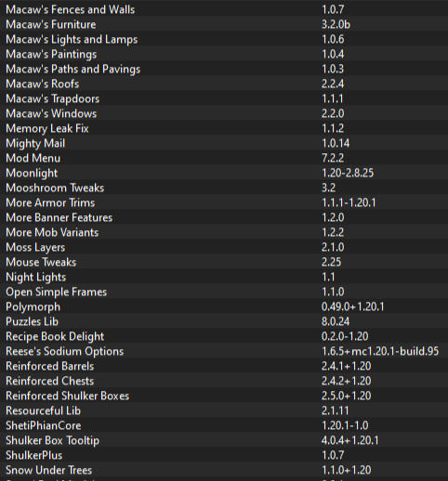
Task: Select the Resourceful Lib row
Action: tap(224, 410)
